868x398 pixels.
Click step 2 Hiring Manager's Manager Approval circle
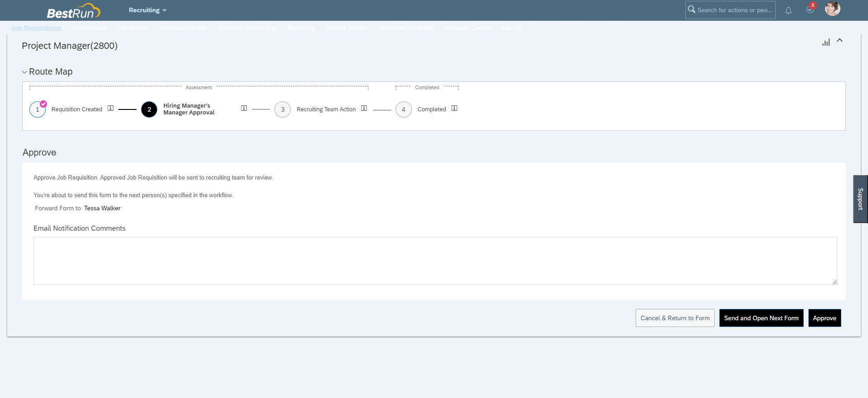tap(149, 109)
